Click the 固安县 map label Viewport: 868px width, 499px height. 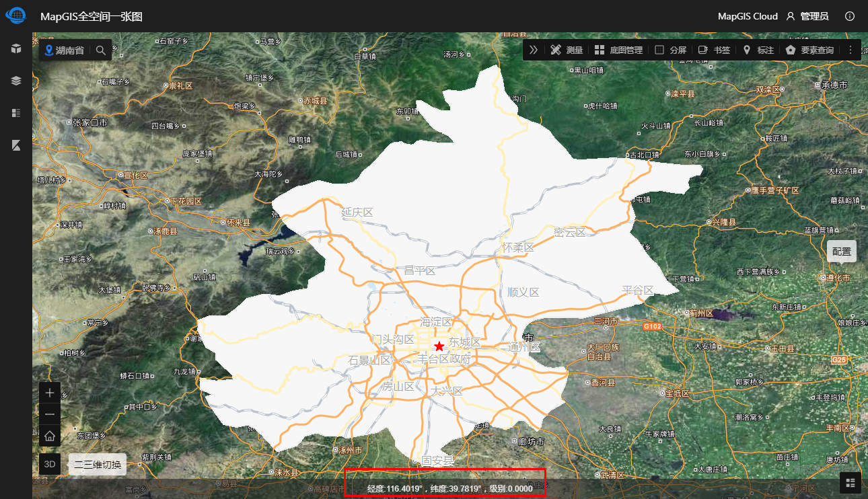pyautogui.click(x=438, y=461)
